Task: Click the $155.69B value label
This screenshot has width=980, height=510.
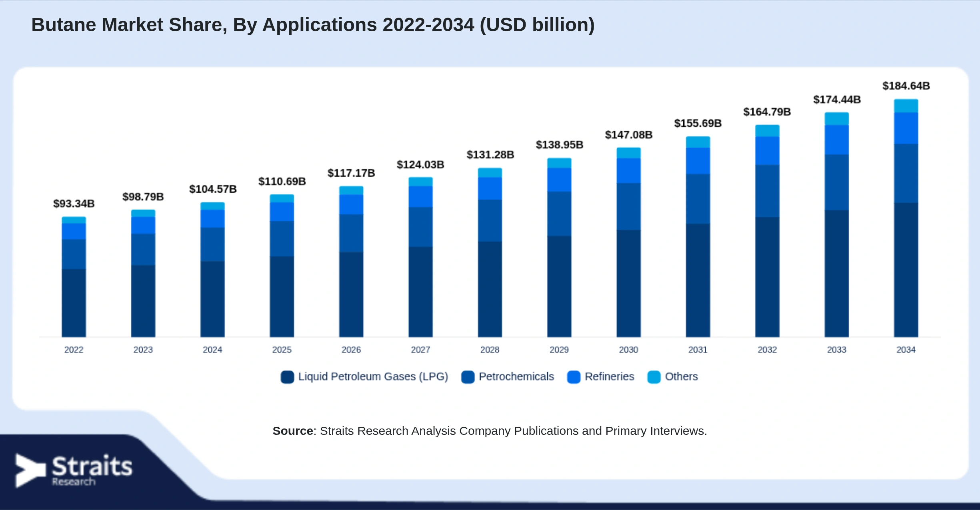Action: click(698, 123)
